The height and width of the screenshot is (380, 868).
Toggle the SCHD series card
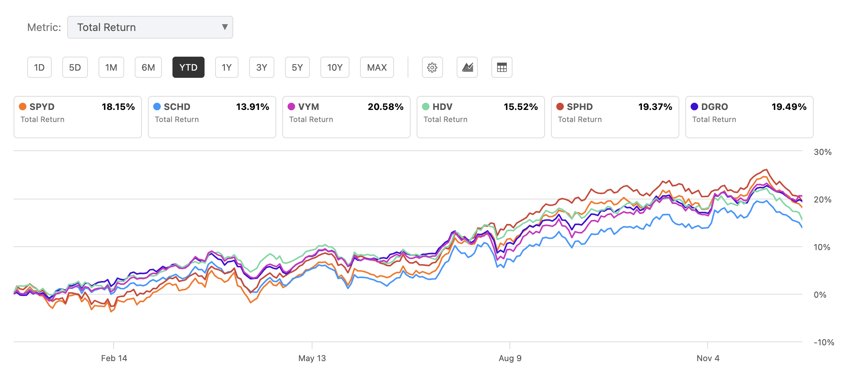212,117
